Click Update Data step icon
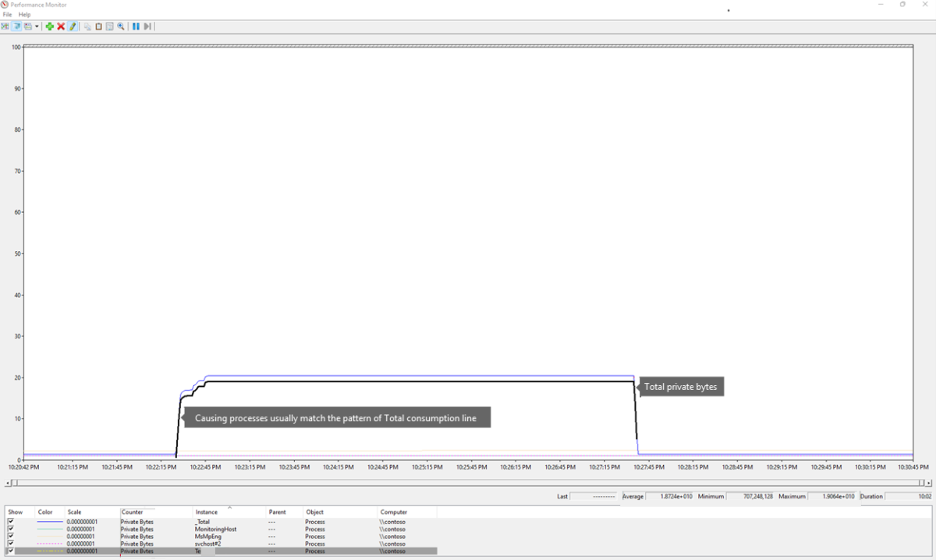The height and width of the screenshot is (560, 936). (x=147, y=27)
